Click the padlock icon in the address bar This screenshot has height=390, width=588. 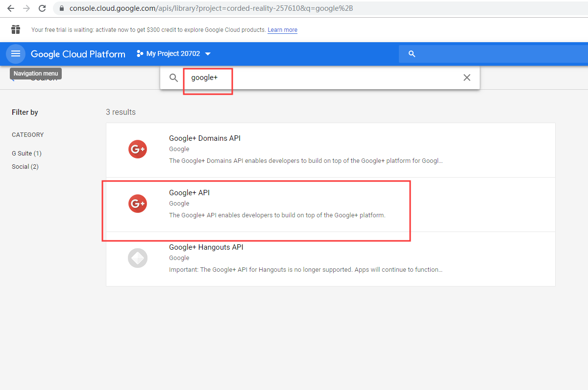click(61, 8)
